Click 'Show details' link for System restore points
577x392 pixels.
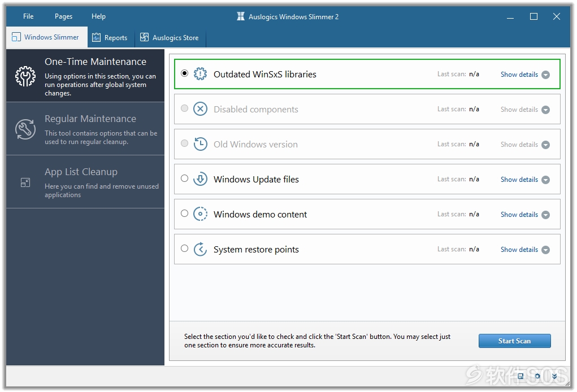(519, 249)
